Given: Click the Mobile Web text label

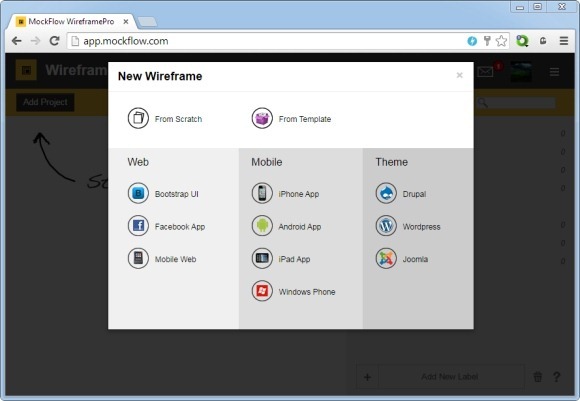Looking at the screenshot, I should pyautogui.click(x=175, y=259).
